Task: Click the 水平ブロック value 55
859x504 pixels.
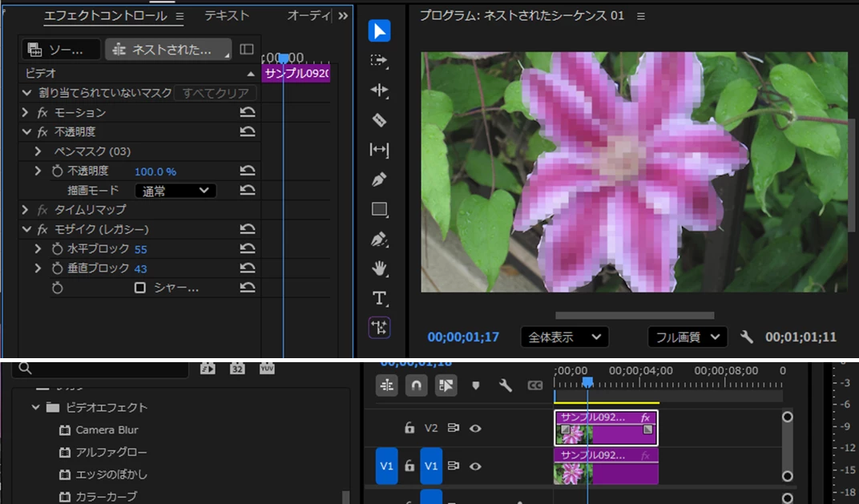Action: (141, 249)
